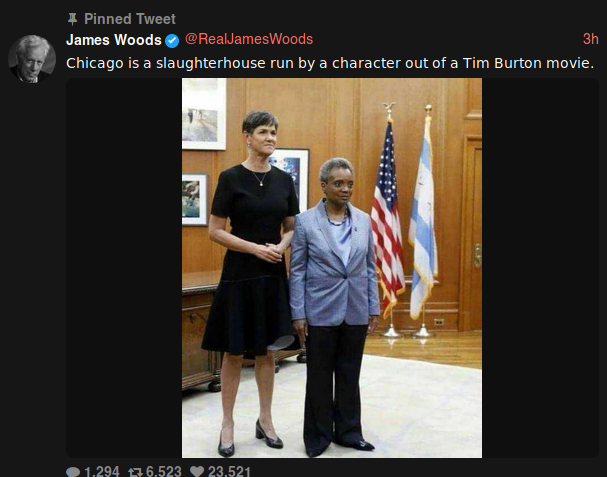
Task: Click the Pinned Tweet label
Action: (x=130, y=19)
